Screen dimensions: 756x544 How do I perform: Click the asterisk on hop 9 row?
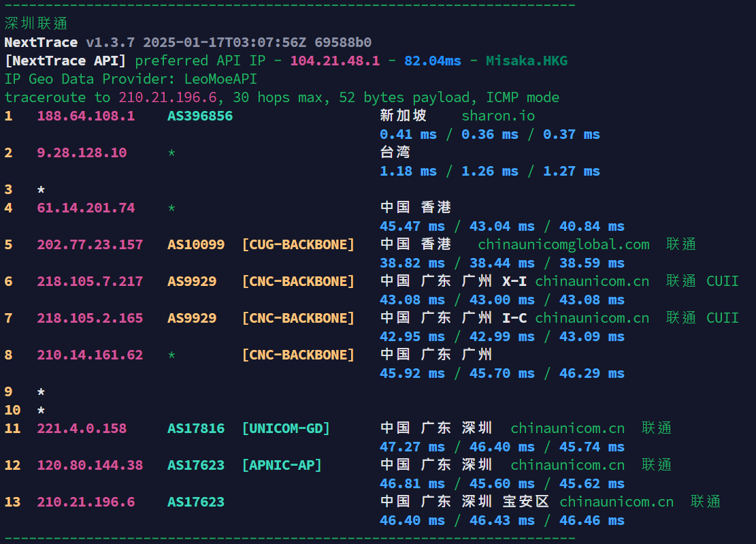point(41,391)
